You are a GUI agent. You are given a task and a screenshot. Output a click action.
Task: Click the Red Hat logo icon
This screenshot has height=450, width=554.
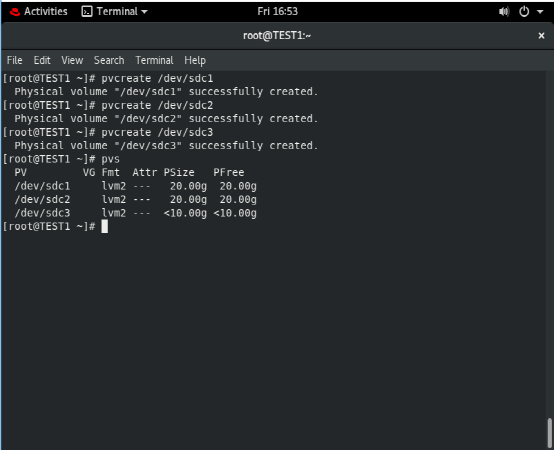tap(14, 12)
